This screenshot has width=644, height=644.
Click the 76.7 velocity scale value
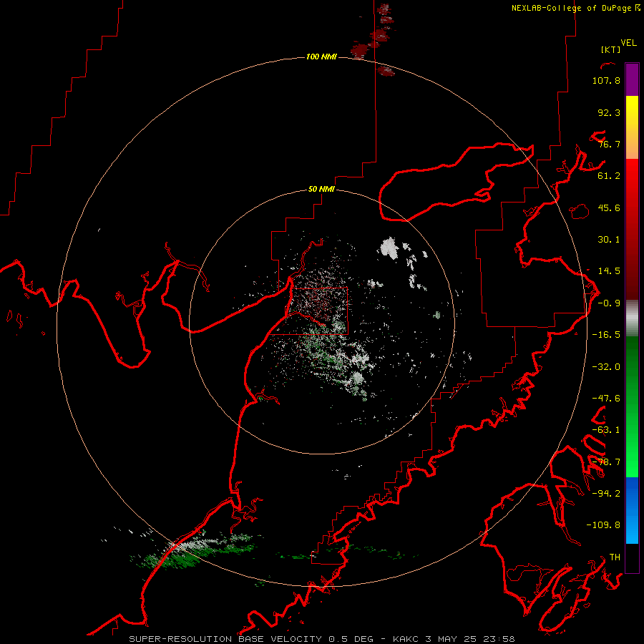tap(609, 144)
